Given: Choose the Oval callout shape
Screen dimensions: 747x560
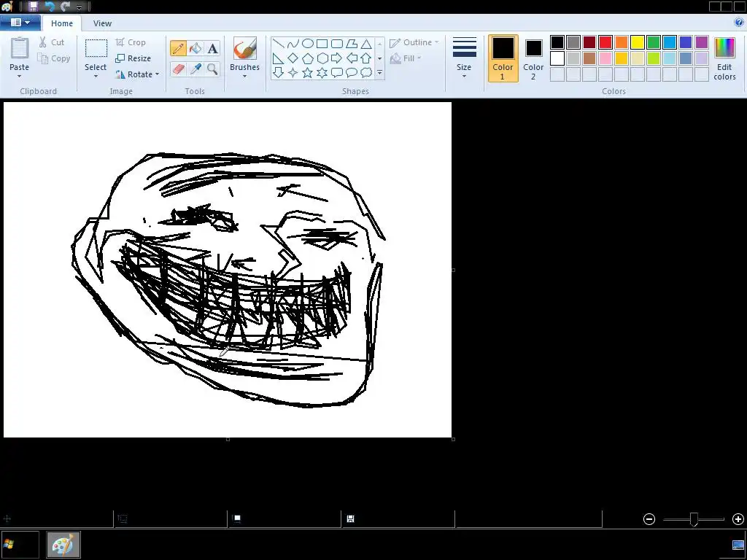Looking at the screenshot, I should pos(352,72).
